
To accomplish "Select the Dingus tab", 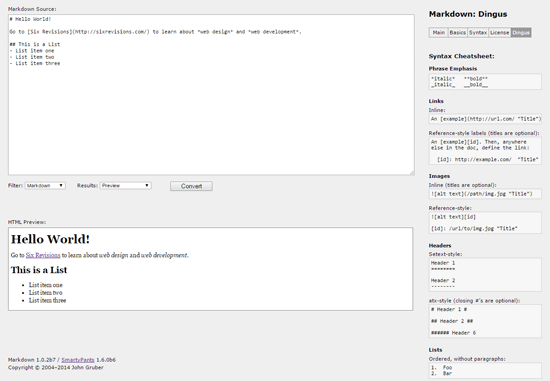I will 521,33.
